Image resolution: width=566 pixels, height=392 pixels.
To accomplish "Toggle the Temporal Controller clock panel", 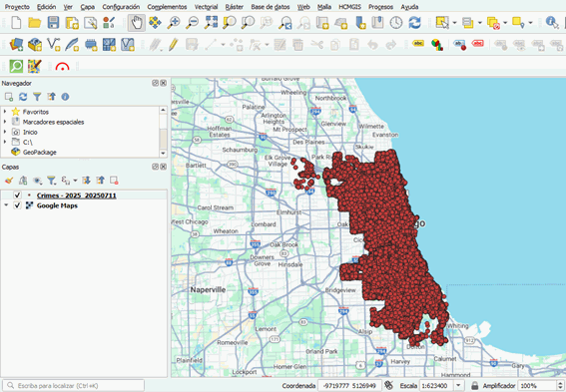I will point(396,23).
